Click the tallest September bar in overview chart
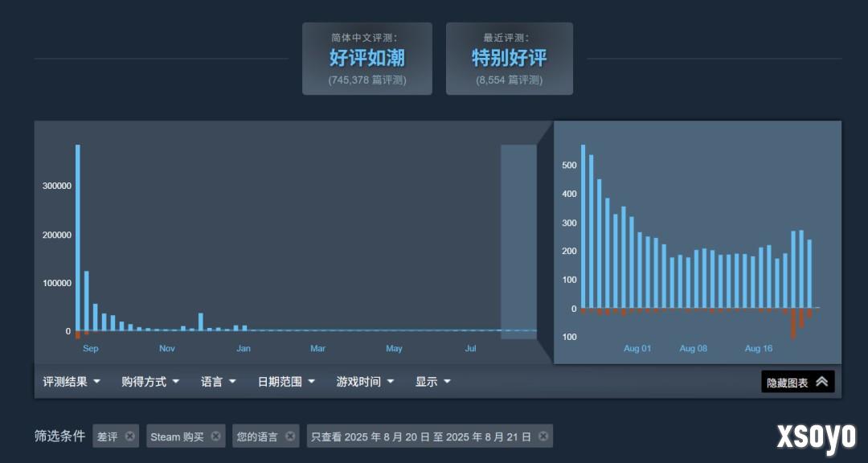Screen dimensions: 868x463 pos(78,238)
